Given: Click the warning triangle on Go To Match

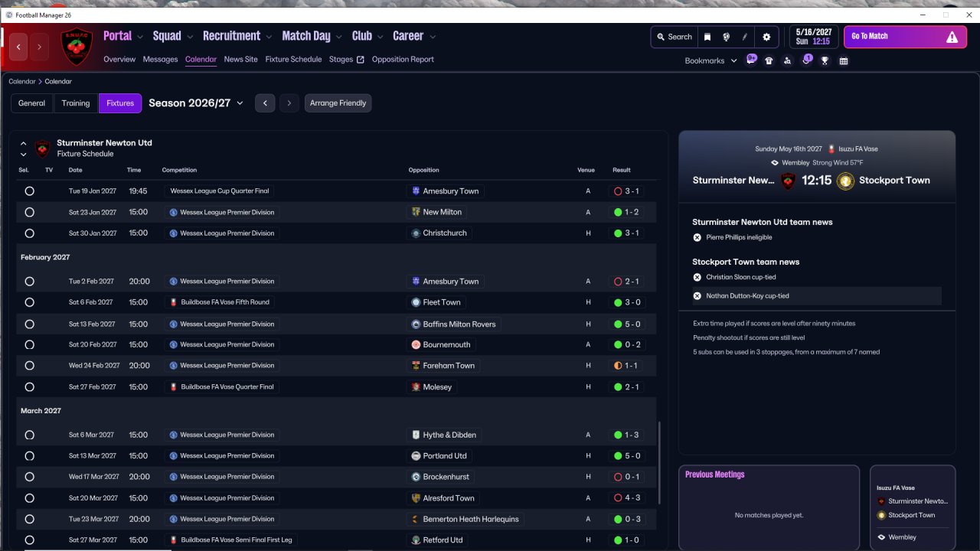Looking at the screenshot, I should click(952, 37).
